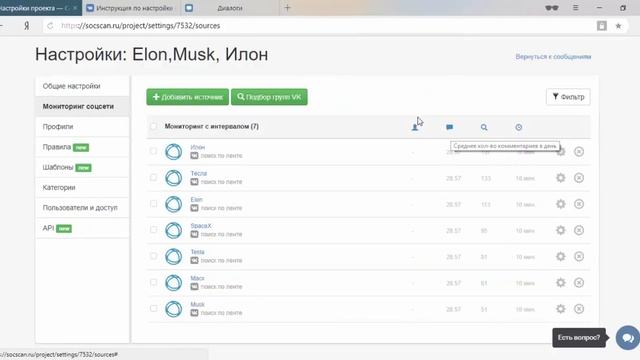Screen dimensions: 640x360
Task: Click Добавить источник green button
Action: tap(187, 97)
